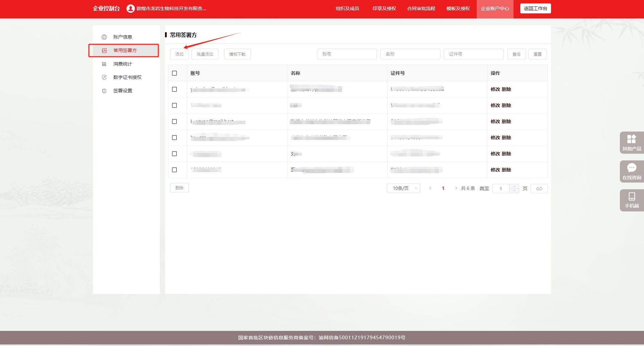This screenshot has height=346, width=644.
Task: Check the fifth row checkbox beside 刘
Action: (174, 154)
